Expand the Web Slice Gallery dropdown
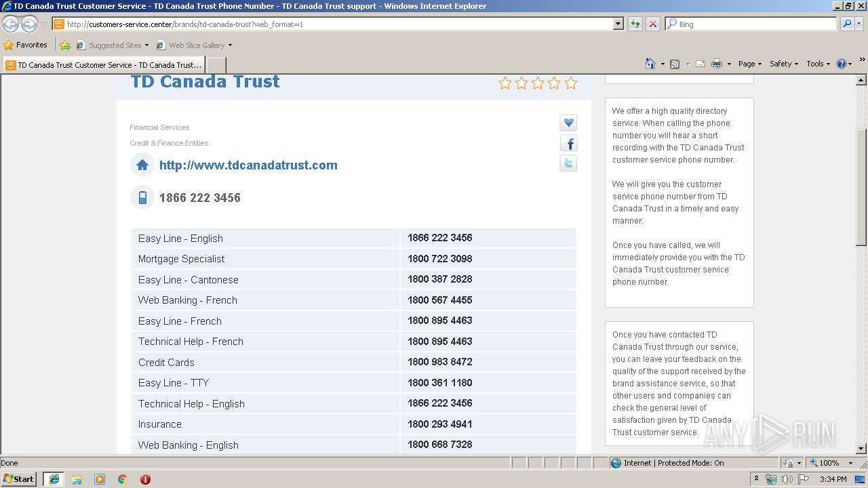This screenshot has width=868, height=488. (x=230, y=45)
